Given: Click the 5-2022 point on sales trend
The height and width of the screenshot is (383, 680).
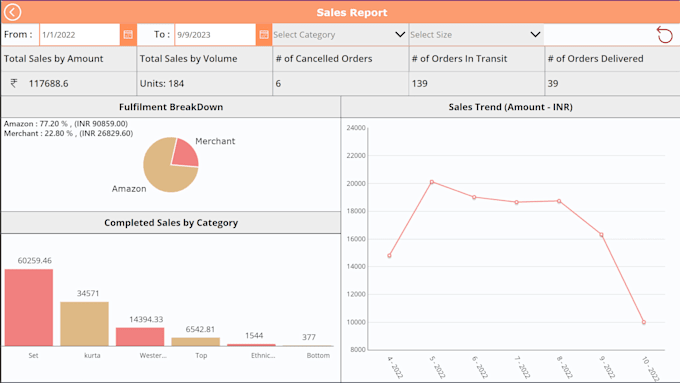Looking at the screenshot, I should 432,182.
